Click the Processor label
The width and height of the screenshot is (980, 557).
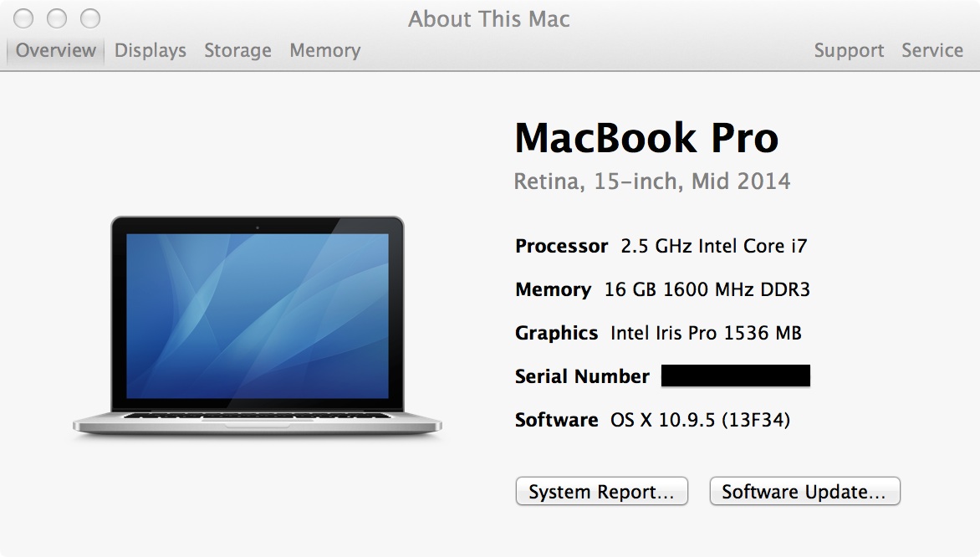pyautogui.click(x=561, y=246)
